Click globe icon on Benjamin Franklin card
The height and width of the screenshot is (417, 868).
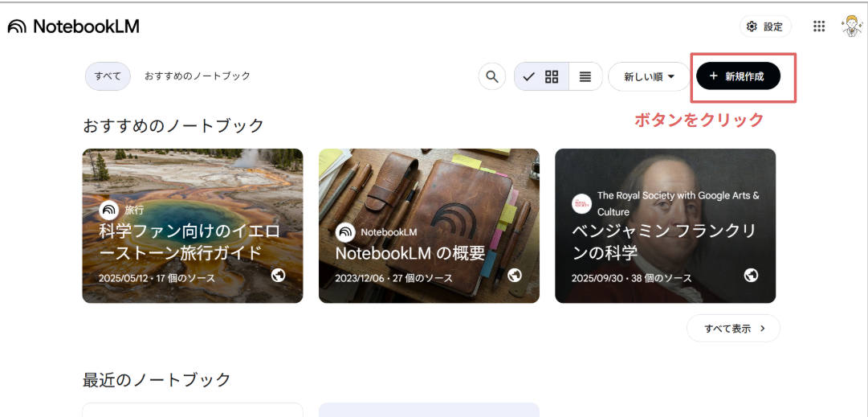pos(751,275)
